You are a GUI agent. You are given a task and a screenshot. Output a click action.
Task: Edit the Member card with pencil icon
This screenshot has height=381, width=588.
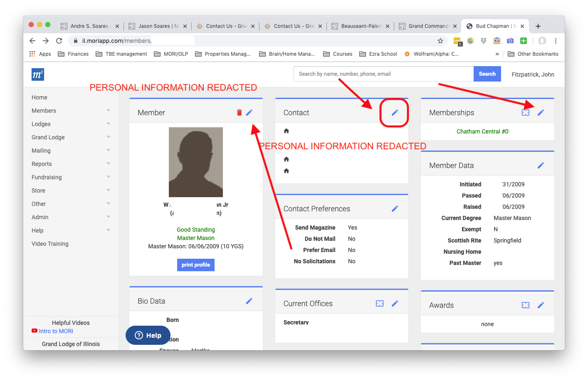(x=249, y=113)
